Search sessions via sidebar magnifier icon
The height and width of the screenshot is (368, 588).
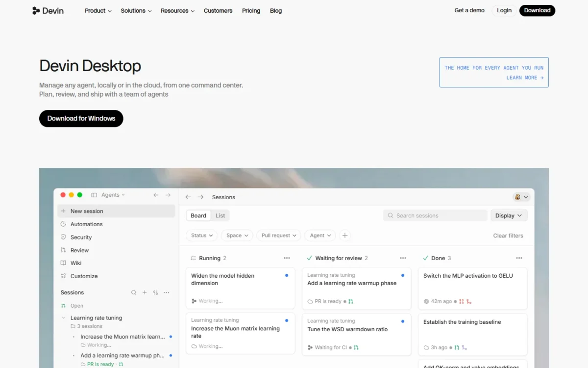[134, 292]
